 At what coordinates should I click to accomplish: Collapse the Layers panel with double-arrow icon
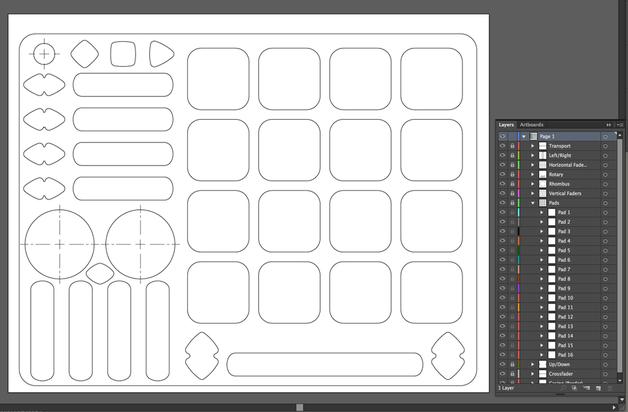point(609,125)
